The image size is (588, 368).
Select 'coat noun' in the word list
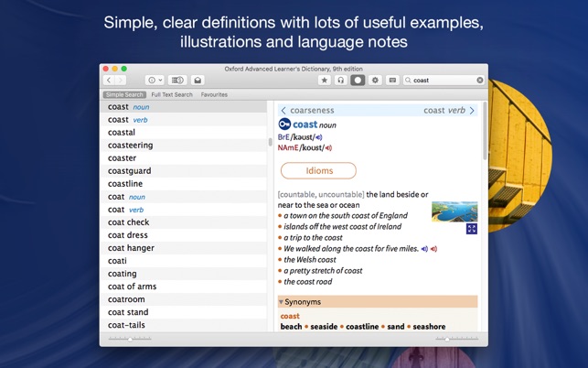click(x=184, y=197)
